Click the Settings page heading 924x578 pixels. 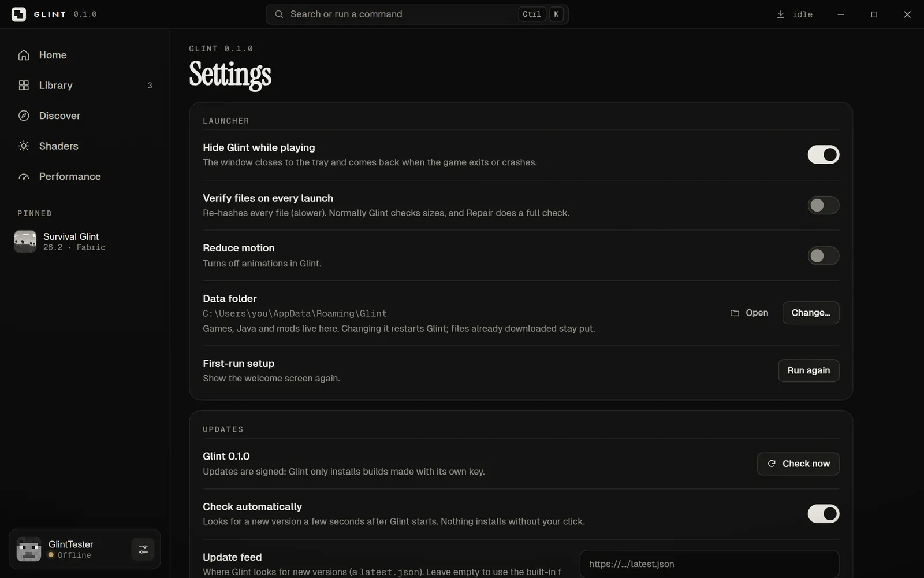230,75
